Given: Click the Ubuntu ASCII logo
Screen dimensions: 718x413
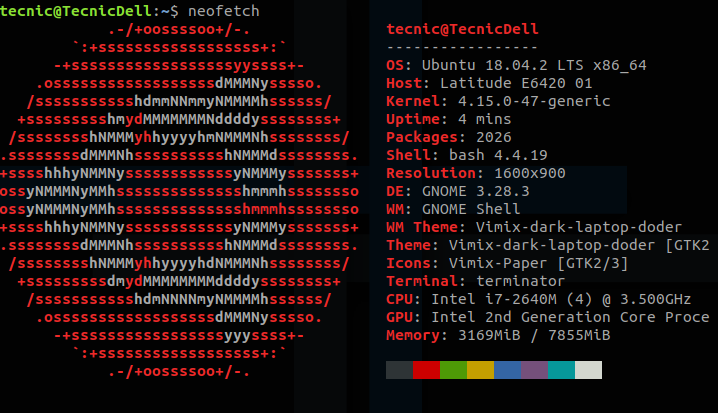Looking at the screenshot, I should coord(180,201).
